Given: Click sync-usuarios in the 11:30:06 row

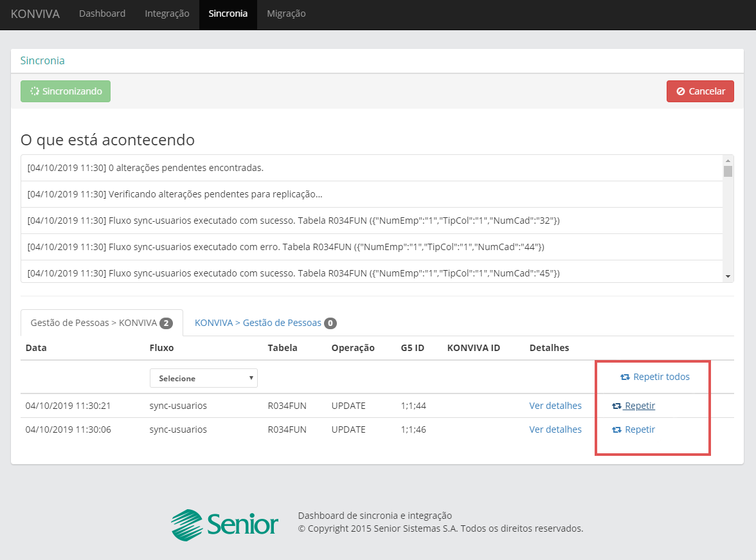Looking at the screenshot, I should pos(178,429).
